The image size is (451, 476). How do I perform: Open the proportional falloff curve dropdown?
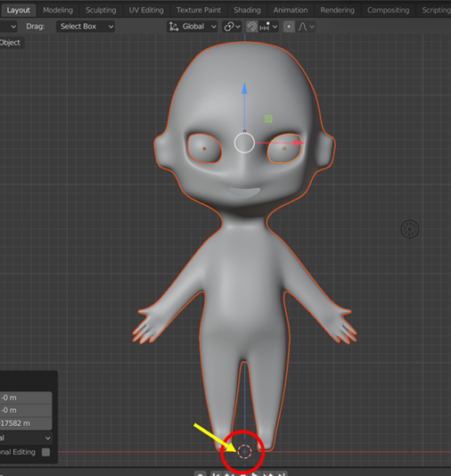(306, 27)
